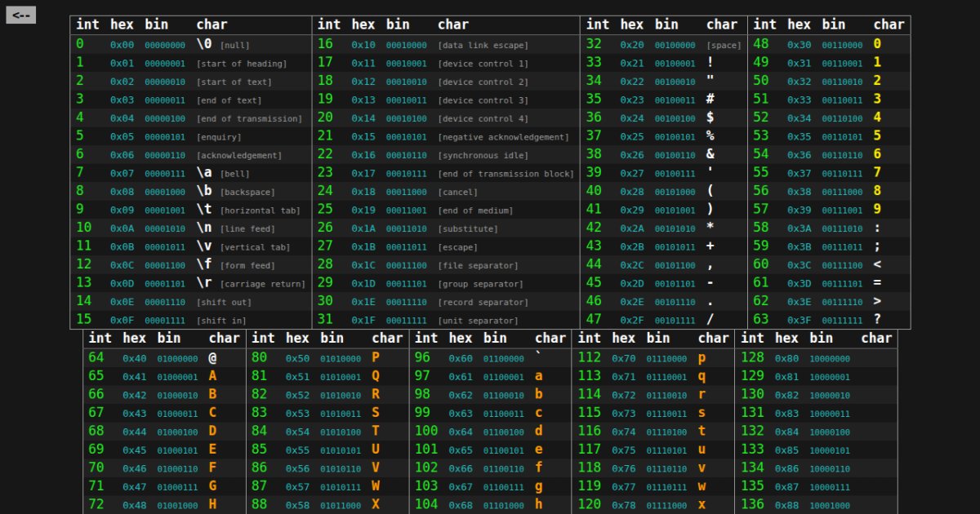The height and width of the screenshot is (514, 980).
Task: Click the '?' character in row 63
Action: [877, 320]
